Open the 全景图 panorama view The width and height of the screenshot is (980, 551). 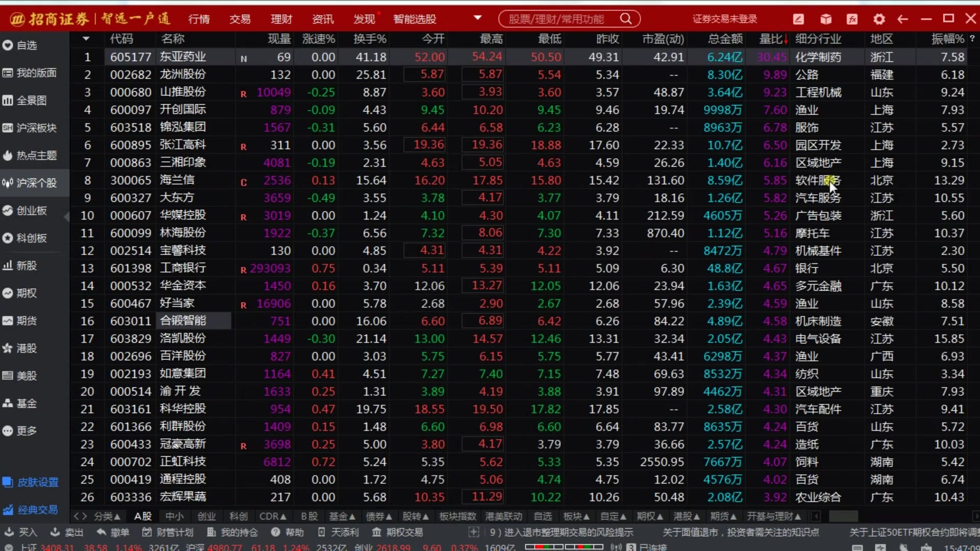[25, 101]
